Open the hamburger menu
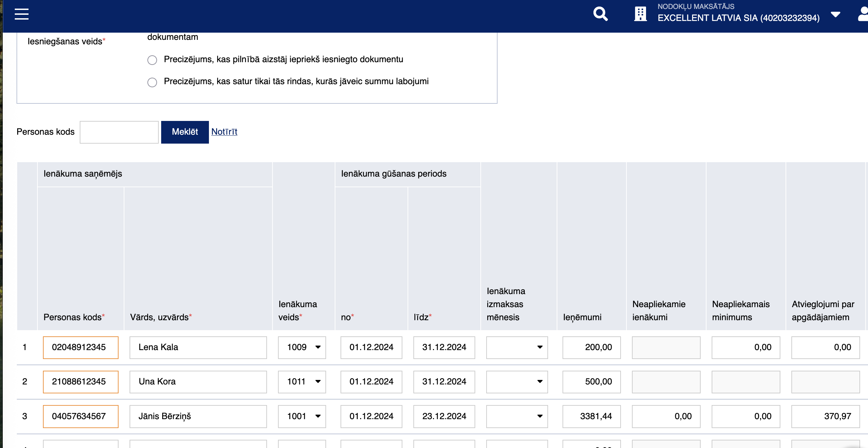Screen dimensions: 868x448 pos(21,14)
